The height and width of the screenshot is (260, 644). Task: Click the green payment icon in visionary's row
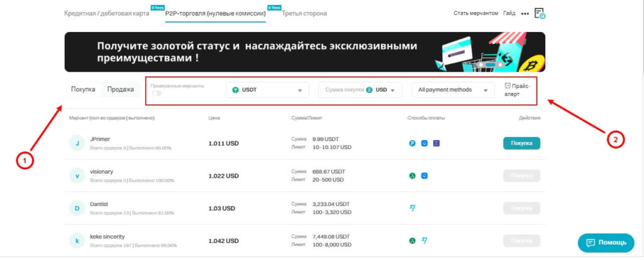tap(413, 176)
